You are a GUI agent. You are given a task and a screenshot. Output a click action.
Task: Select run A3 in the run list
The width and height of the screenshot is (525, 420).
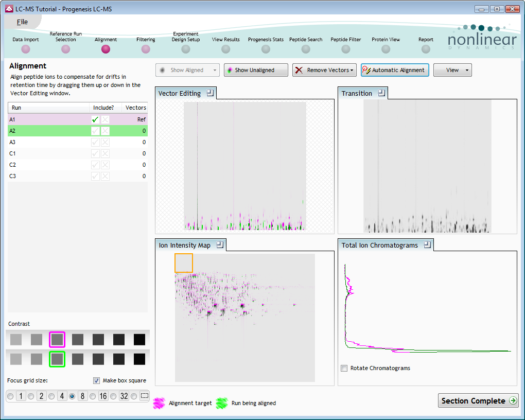78,143
